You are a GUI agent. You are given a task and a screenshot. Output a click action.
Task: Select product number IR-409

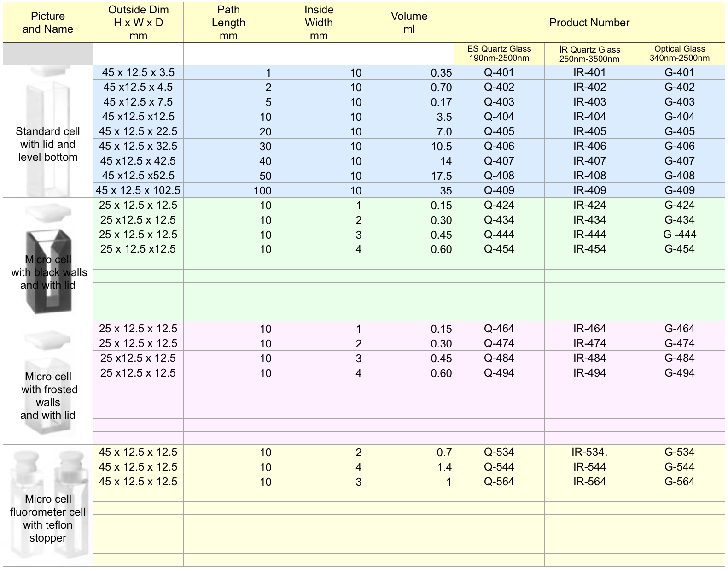click(x=589, y=190)
